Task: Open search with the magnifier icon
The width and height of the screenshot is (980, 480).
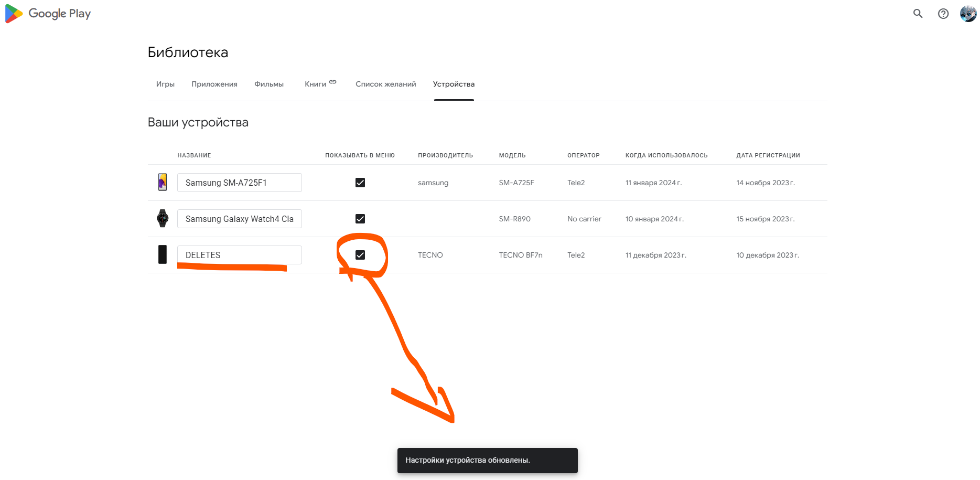Action: click(918, 14)
